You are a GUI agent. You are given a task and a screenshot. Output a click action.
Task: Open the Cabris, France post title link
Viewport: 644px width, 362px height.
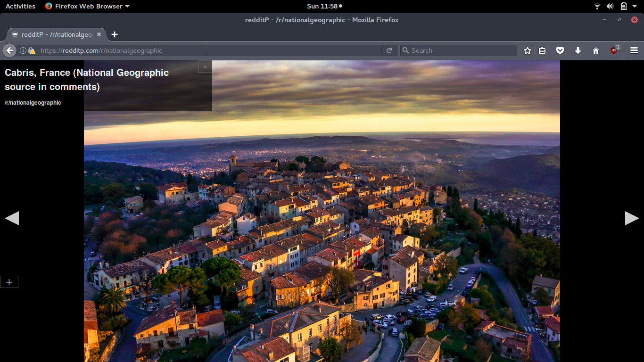(87, 80)
